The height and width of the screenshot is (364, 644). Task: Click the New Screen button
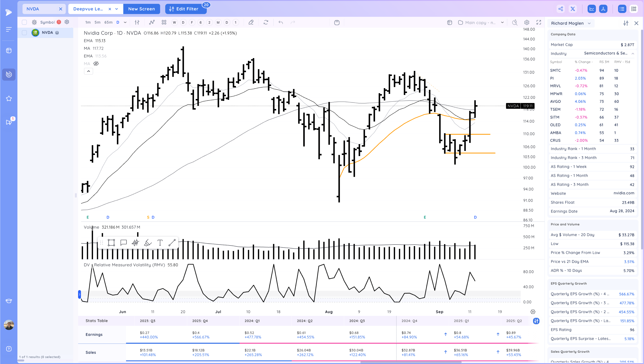coord(141,9)
